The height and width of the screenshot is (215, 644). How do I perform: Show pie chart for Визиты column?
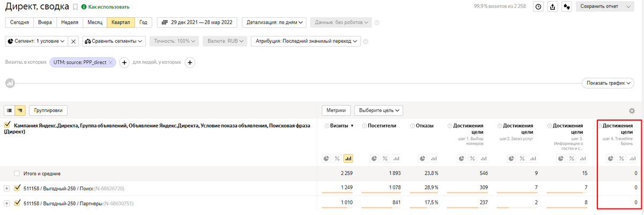click(326, 158)
